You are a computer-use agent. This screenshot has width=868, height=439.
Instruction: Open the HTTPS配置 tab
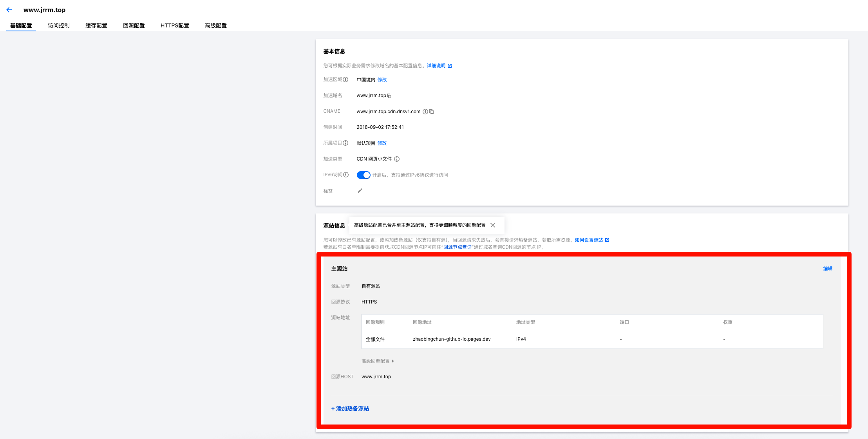tap(175, 25)
